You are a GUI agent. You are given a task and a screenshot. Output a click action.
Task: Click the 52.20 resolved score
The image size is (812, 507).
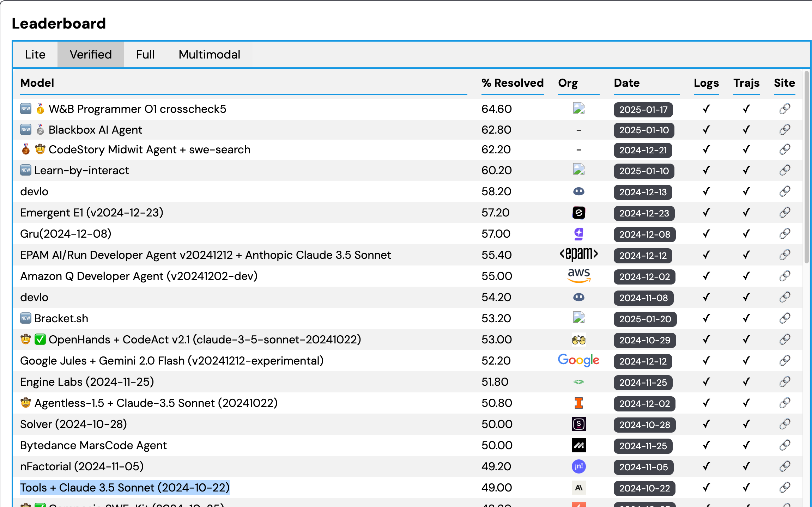pyautogui.click(x=496, y=361)
